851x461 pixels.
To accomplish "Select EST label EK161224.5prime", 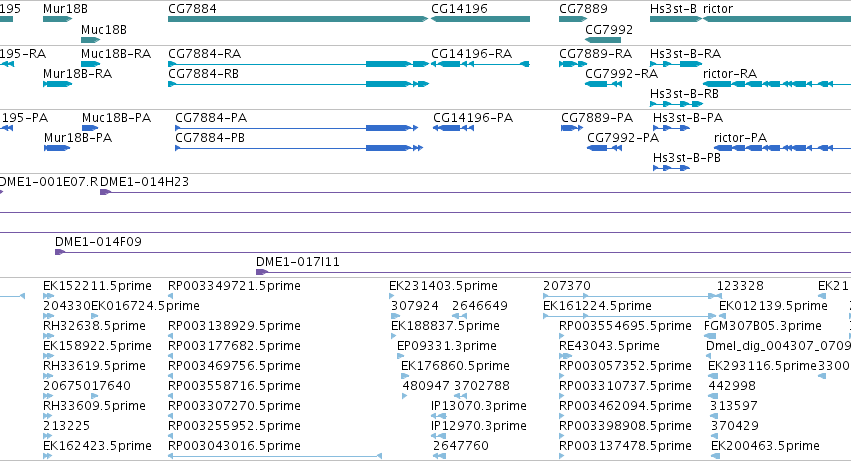I will [598, 306].
